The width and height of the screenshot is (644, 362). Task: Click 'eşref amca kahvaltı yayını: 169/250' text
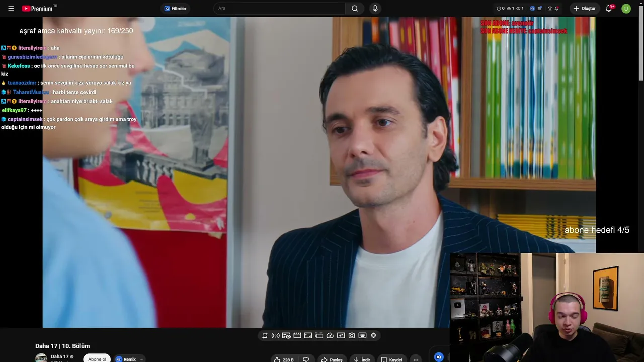(x=76, y=31)
